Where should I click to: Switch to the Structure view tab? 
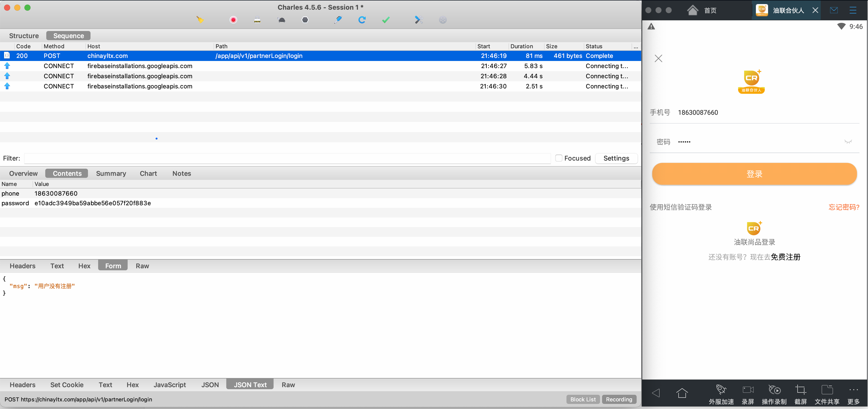pos(24,36)
